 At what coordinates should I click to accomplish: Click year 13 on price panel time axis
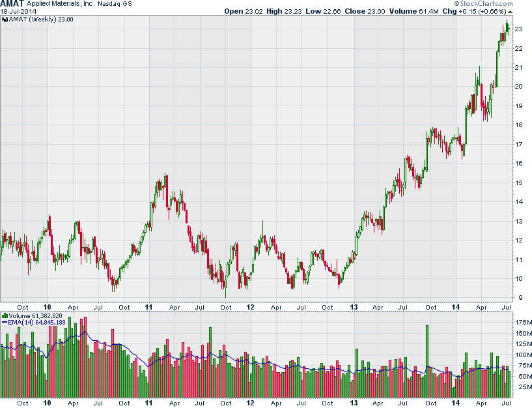tap(354, 307)
